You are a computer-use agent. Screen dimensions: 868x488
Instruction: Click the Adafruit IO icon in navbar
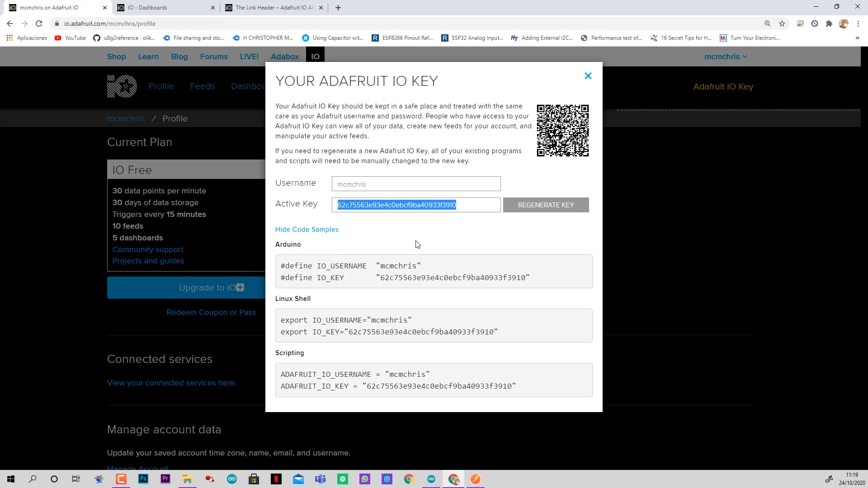pos(316,56)
